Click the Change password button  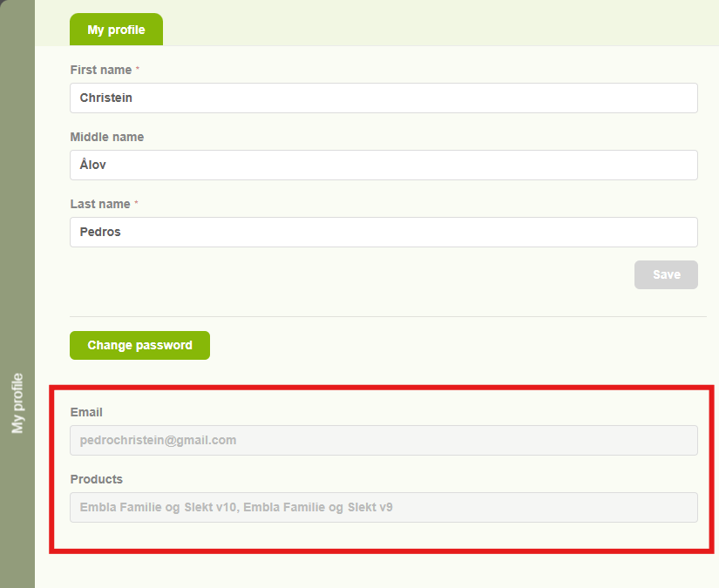click(139, 346)
